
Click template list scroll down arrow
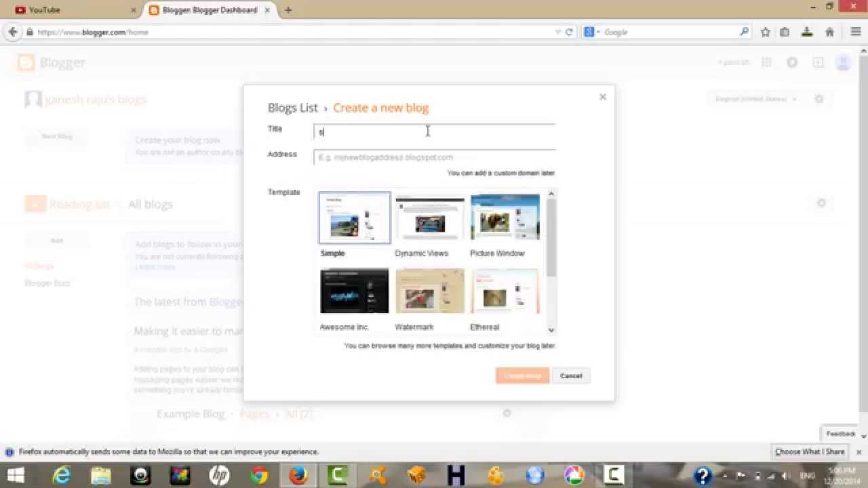click(551, 330)
